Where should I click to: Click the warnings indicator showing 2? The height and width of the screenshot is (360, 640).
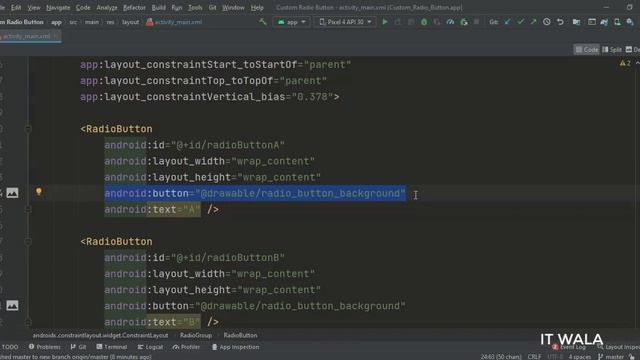(x=625, y=63)
